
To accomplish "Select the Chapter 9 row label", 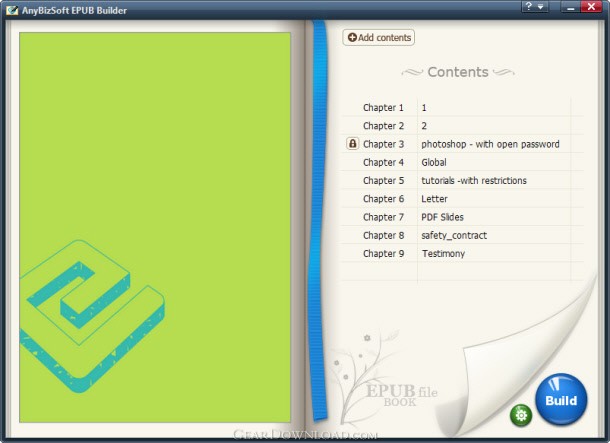I will point(383,254).
